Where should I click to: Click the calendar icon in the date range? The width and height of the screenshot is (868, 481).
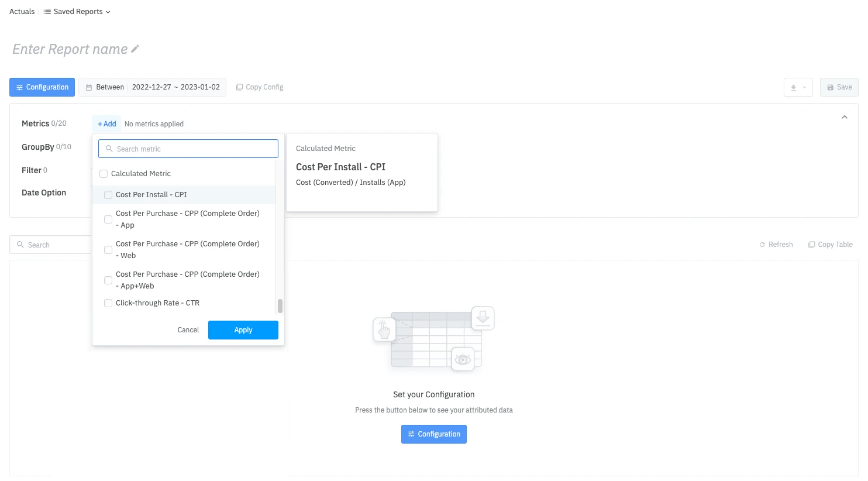click(x=89, y=87)
